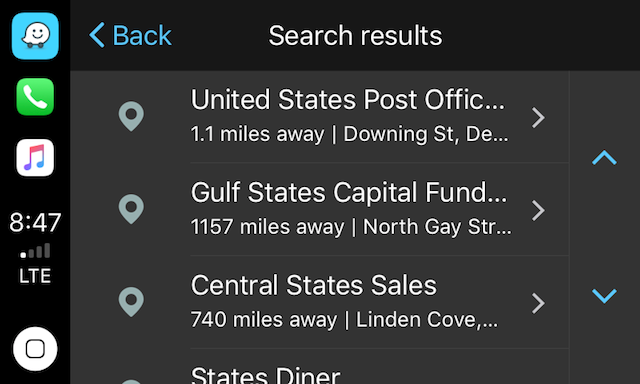Move the results list down with down arrow
Screen dimensions: 640x384
604,295
